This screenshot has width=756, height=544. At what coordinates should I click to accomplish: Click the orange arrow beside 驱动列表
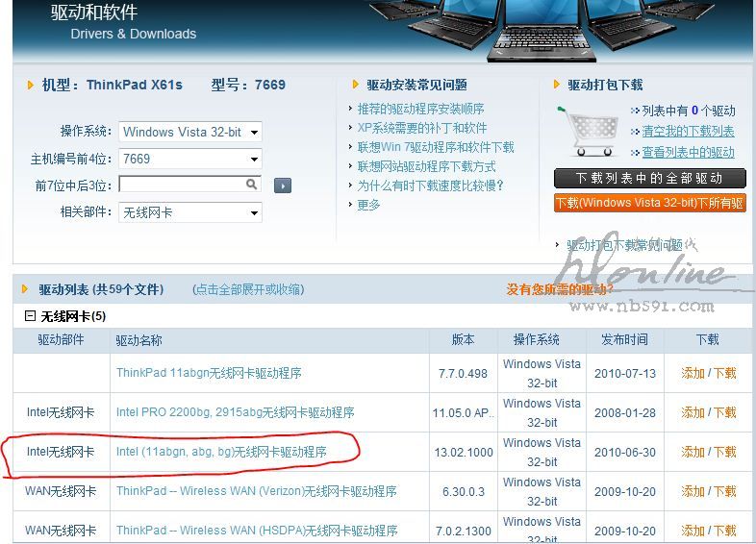(25, 289)
